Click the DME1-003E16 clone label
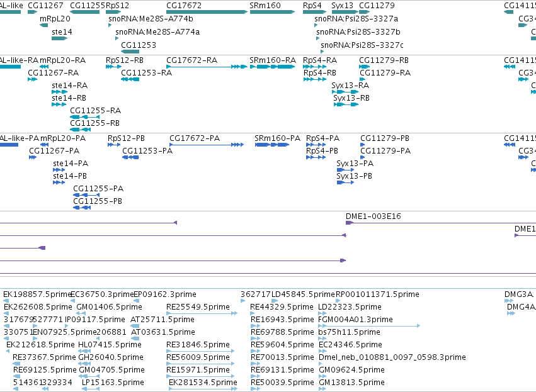 point(373,216)
